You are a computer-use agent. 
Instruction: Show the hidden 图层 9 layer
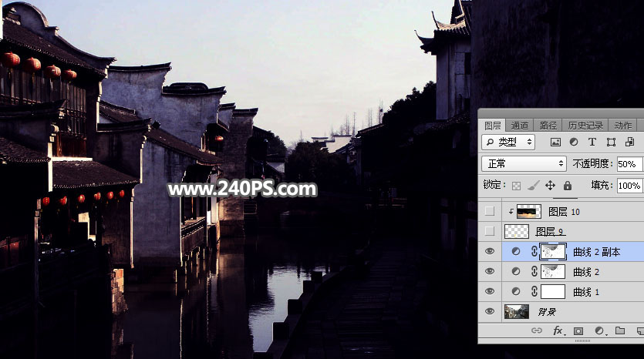pyautogui.click(x=489, y=231)
